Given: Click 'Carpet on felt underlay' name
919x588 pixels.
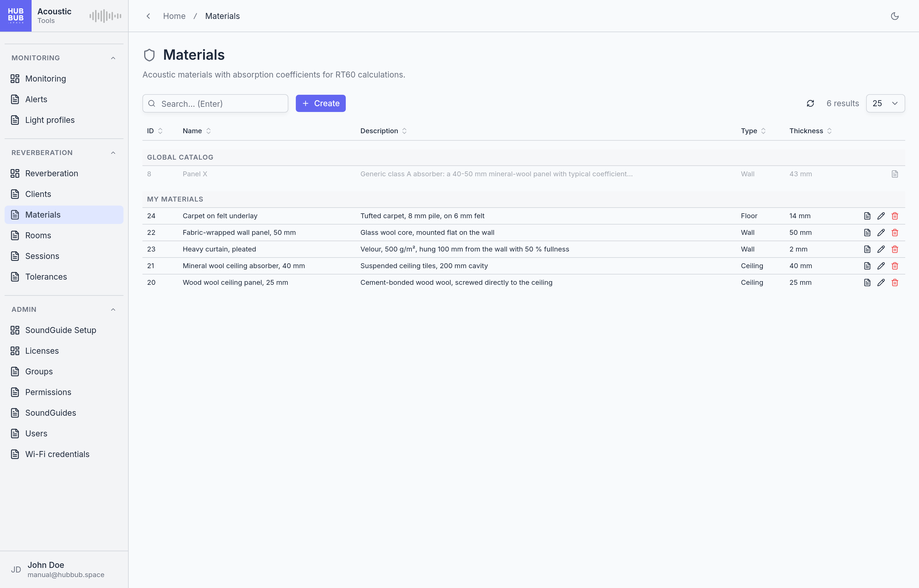Looking at the screenshot, I should click(x=220, y=216).
